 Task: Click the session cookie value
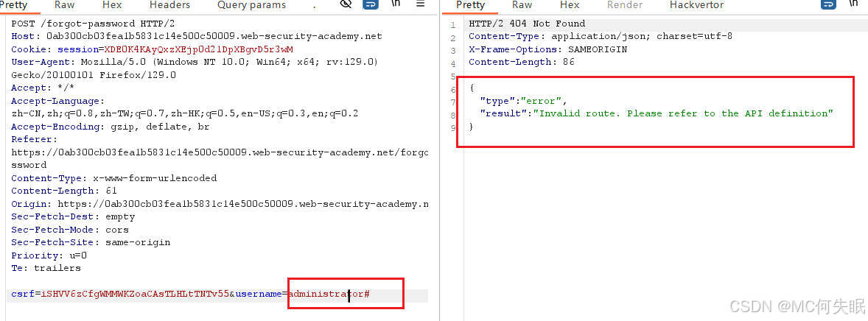pyautogui.click(x=199, y=49)
